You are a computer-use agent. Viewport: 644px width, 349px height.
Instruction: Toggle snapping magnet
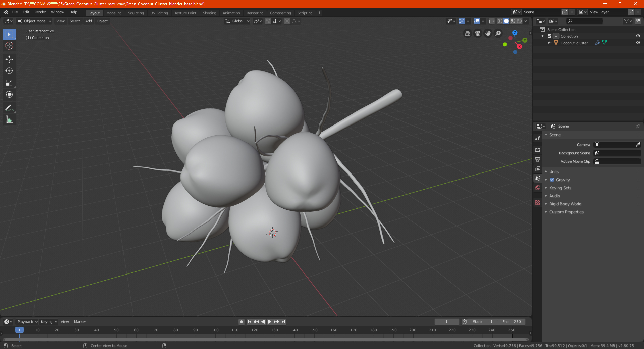(x=268, y=21)
